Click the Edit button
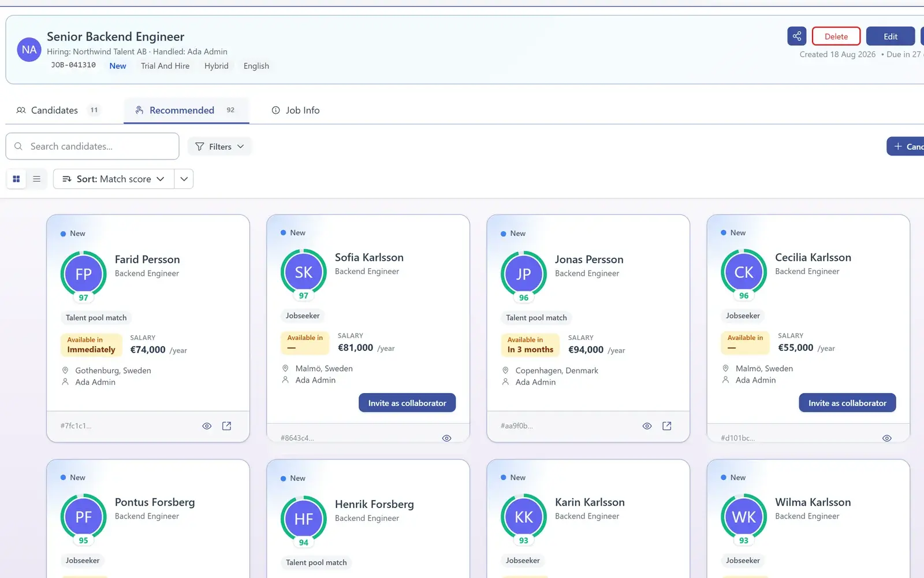The image size is (924, 578). click(x=891, y=36)
